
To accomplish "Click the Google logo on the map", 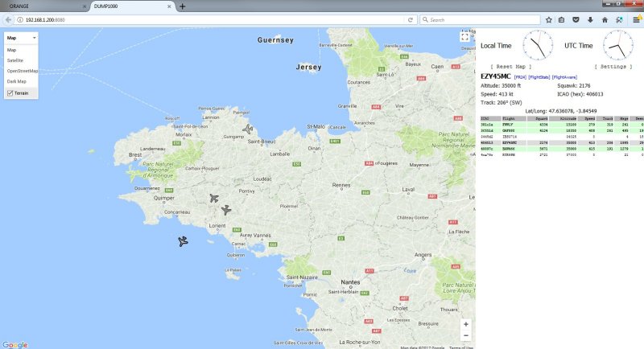I will [15, 345].
